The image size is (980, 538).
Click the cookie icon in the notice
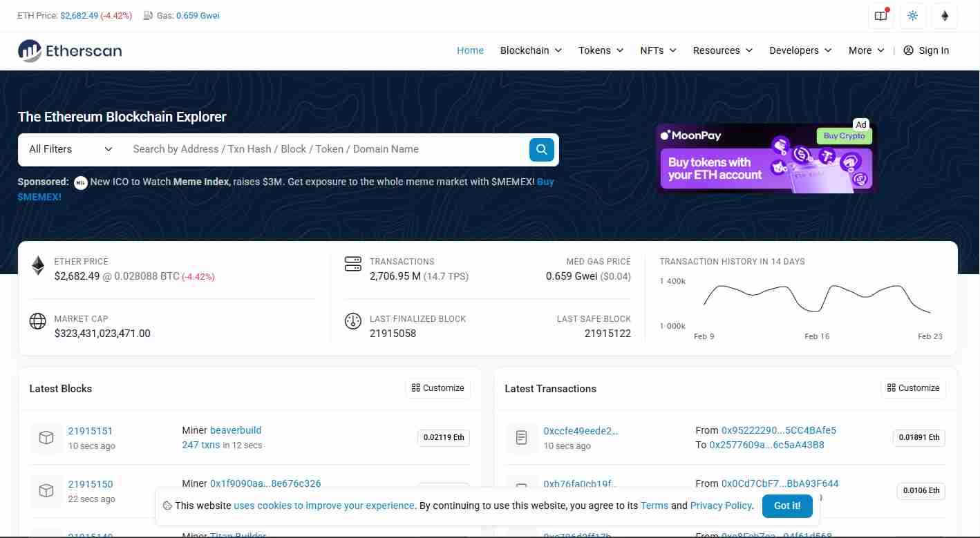(x=167, y=506)
